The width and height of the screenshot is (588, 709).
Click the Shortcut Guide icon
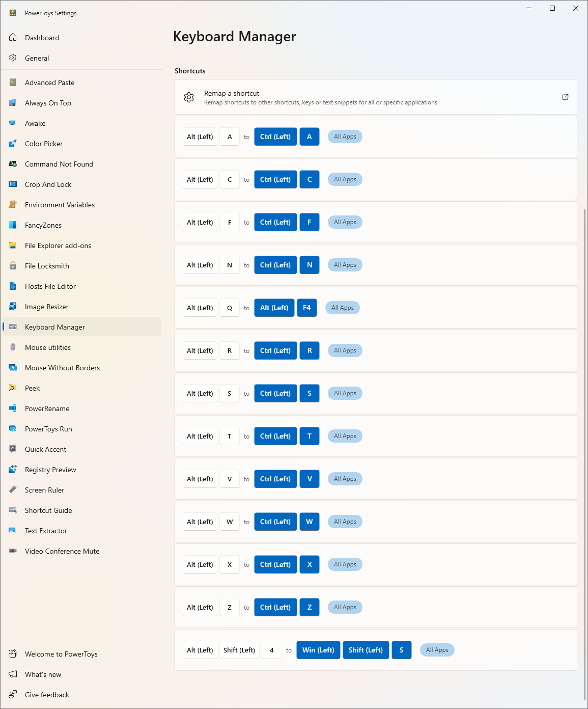tap(13, 510)
